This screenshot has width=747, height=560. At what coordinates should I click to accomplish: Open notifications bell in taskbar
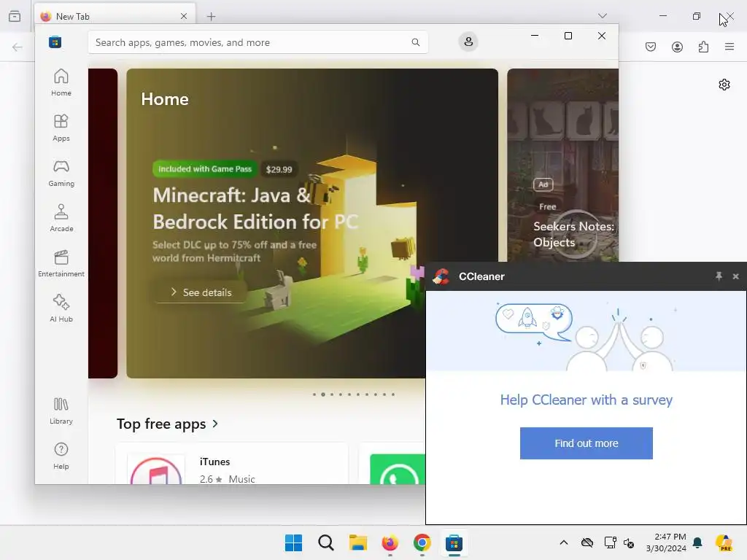tap(697, 542)
